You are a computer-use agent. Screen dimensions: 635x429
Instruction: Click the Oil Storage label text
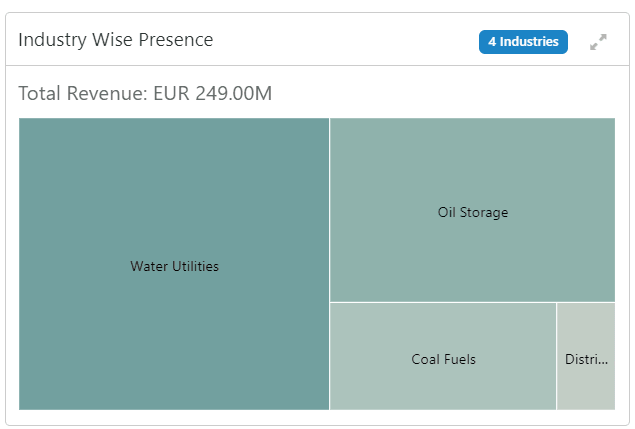click(473, 212)
